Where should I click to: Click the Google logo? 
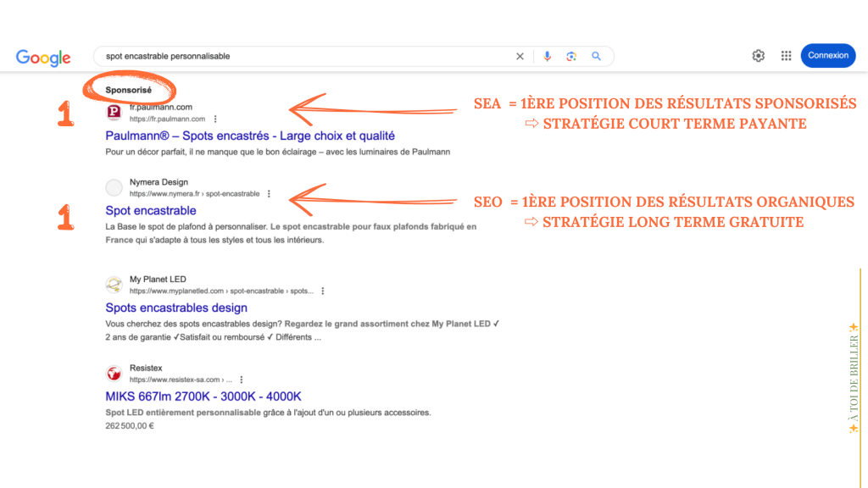43,57
